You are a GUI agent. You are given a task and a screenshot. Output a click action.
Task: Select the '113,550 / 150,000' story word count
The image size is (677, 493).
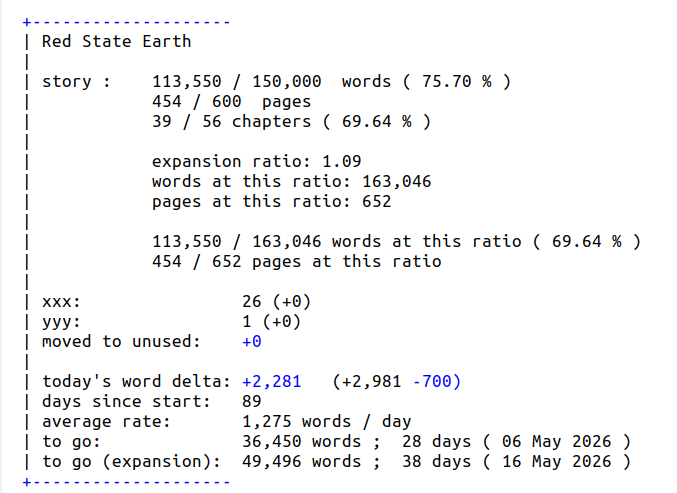[x=237, y=82]
